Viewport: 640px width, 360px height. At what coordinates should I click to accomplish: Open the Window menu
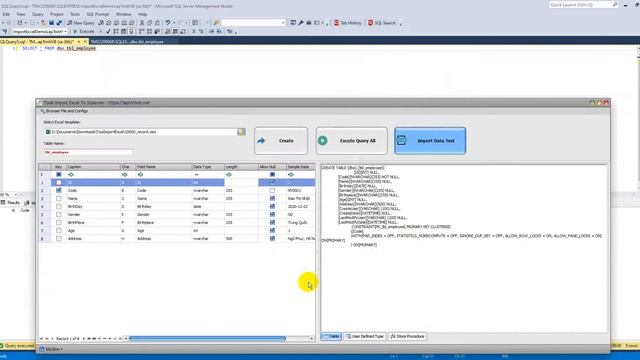(x=123, y=14)
